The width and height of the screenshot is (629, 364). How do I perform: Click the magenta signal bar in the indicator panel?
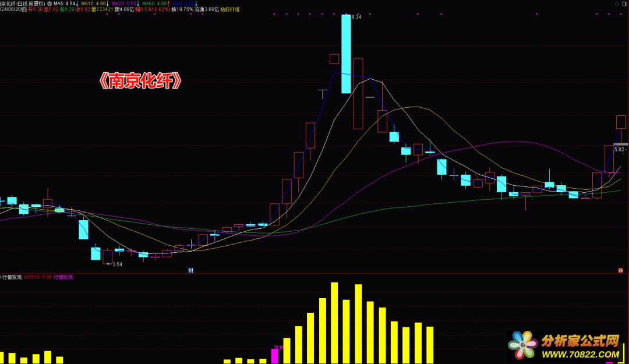pos(274,356)
